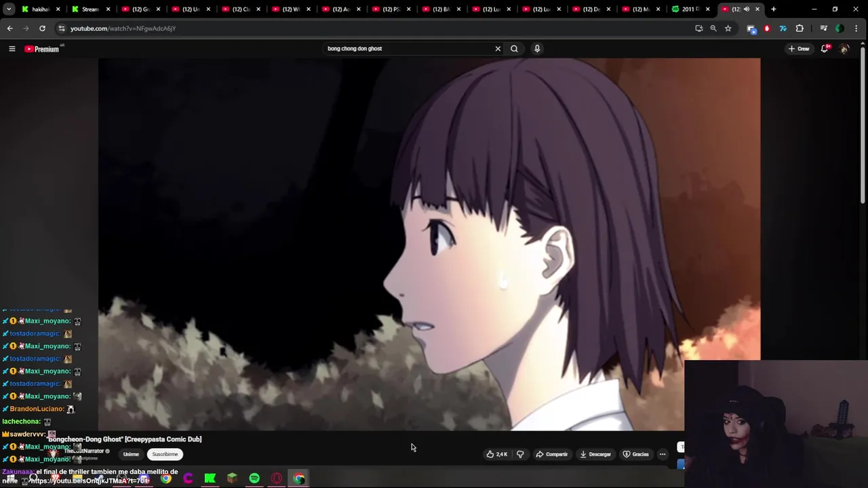Dislike the video
This screenshot has height=488, width=868.
click(520, 454)
